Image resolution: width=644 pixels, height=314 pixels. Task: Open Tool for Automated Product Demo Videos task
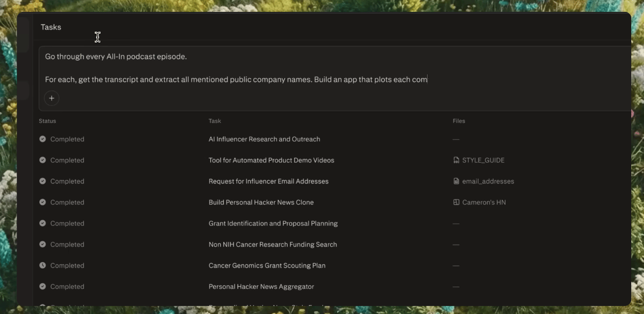(x=271, y=160)
